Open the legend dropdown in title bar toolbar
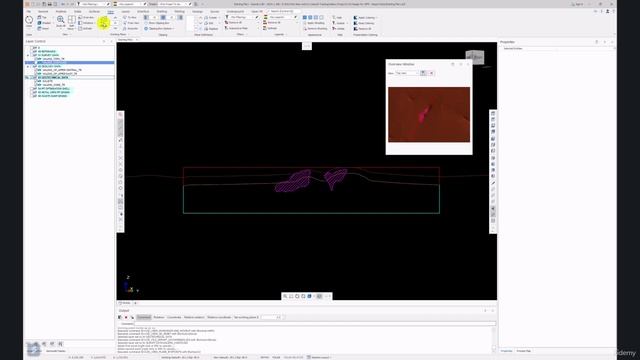 [130, 4]
